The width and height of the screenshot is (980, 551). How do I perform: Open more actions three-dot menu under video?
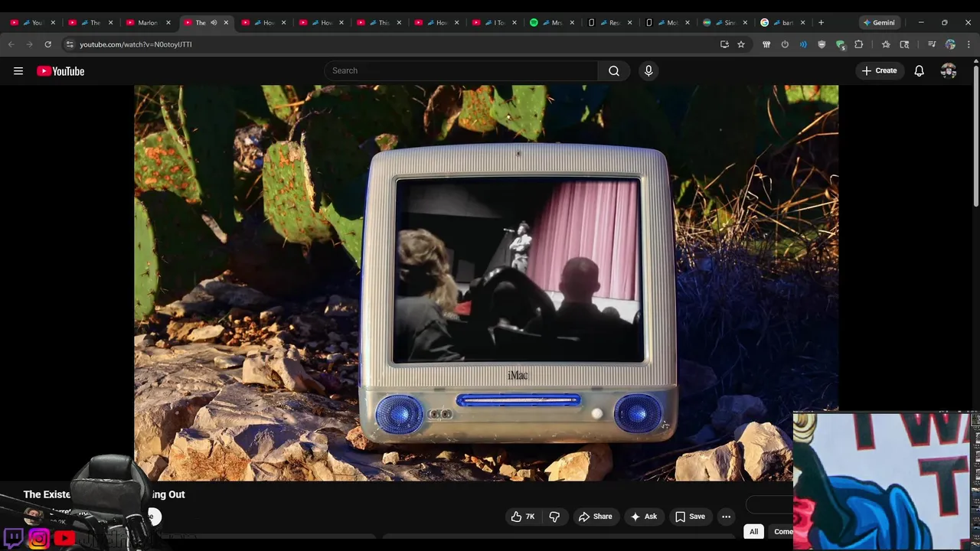click(x=726, y=517)
